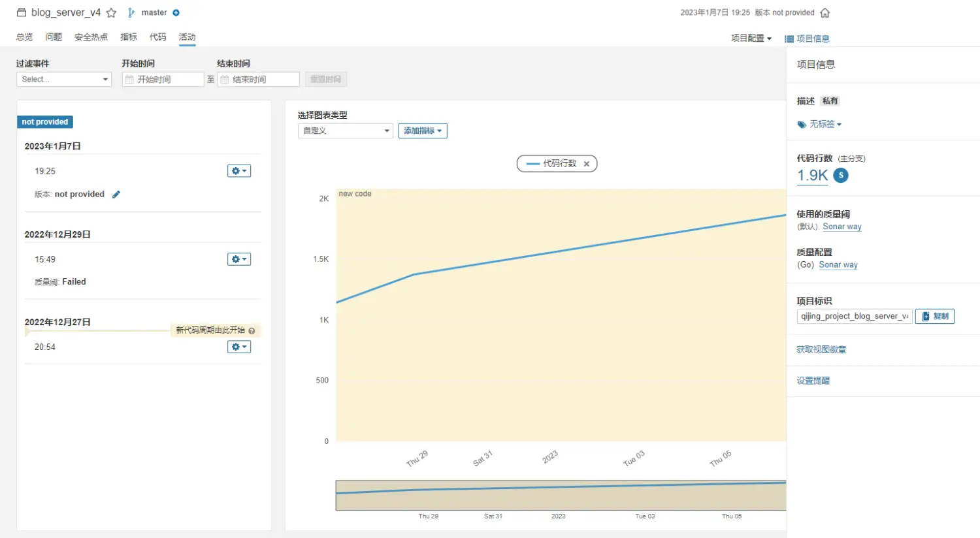Remove the 代码行数 metric with the x

tap(587, 165)
